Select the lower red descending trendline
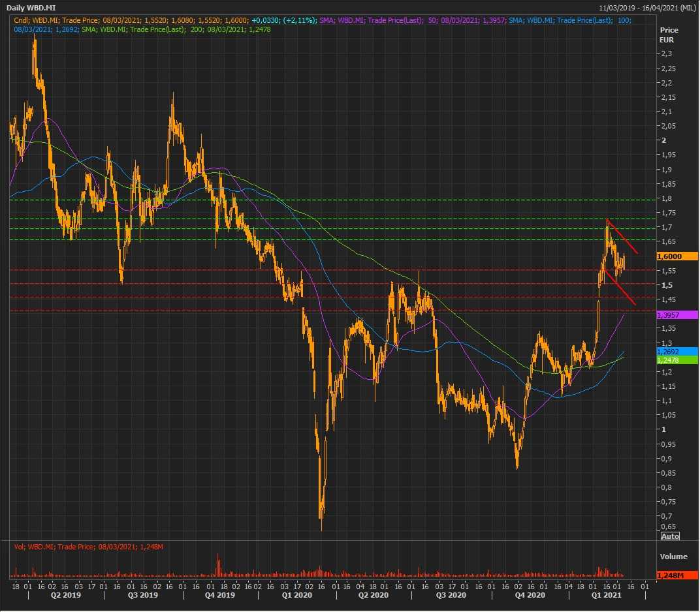This screenshot has width=700, height=612. [x=620, y=288]
